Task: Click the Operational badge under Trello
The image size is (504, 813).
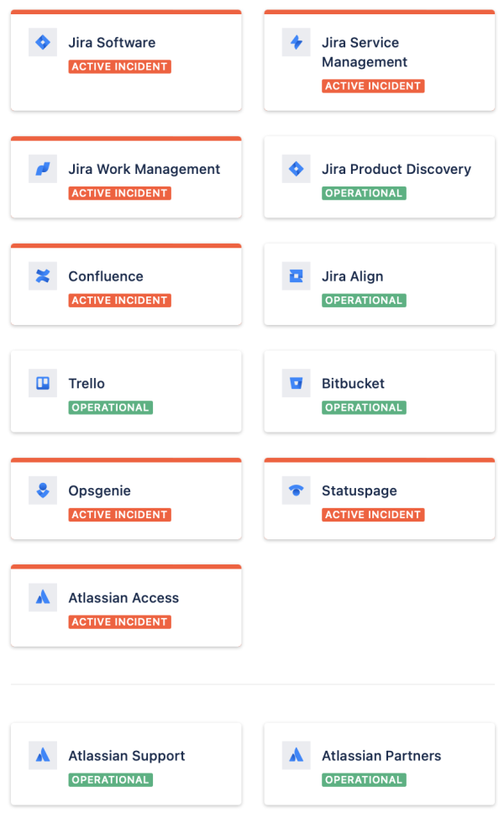Action: pos(110,407)
